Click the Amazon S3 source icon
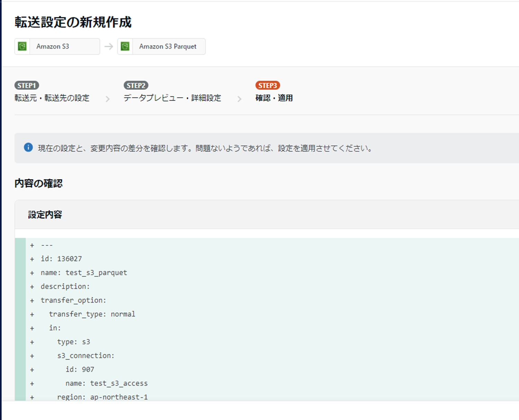 22,46
